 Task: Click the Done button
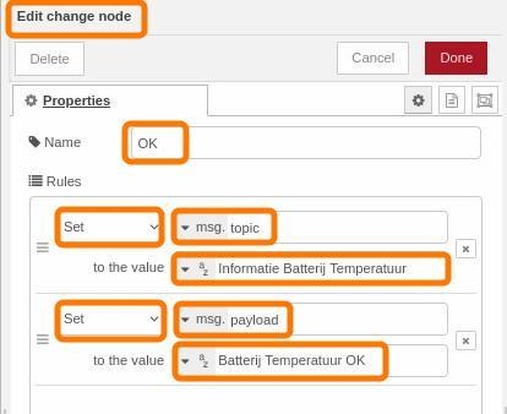(456, 58)
